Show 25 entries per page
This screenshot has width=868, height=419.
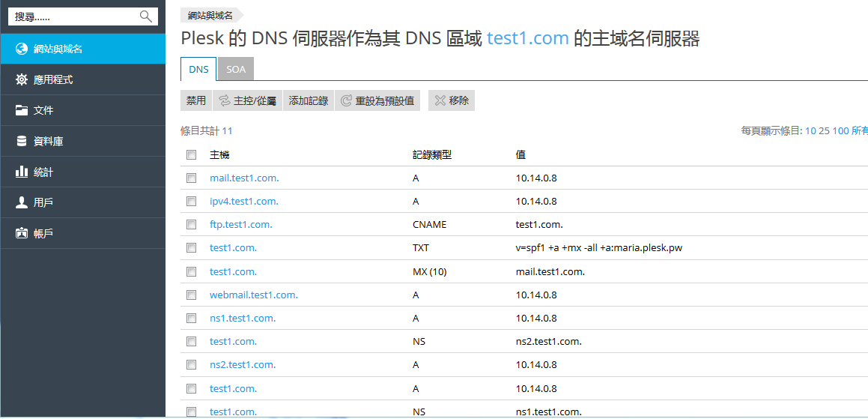point(824,131)
